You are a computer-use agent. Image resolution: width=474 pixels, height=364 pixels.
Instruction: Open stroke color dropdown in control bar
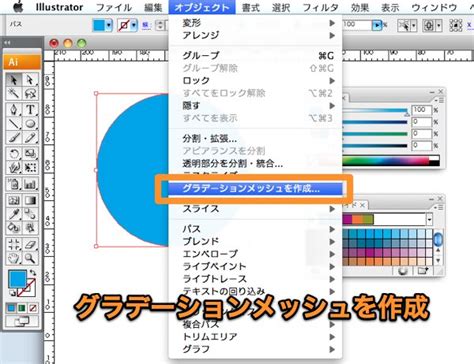point(134,25)
